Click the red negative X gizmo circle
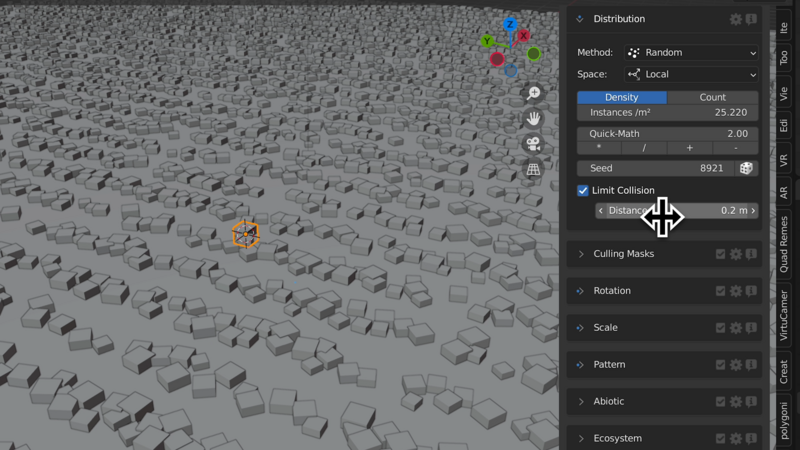 (x=497, y=59)
